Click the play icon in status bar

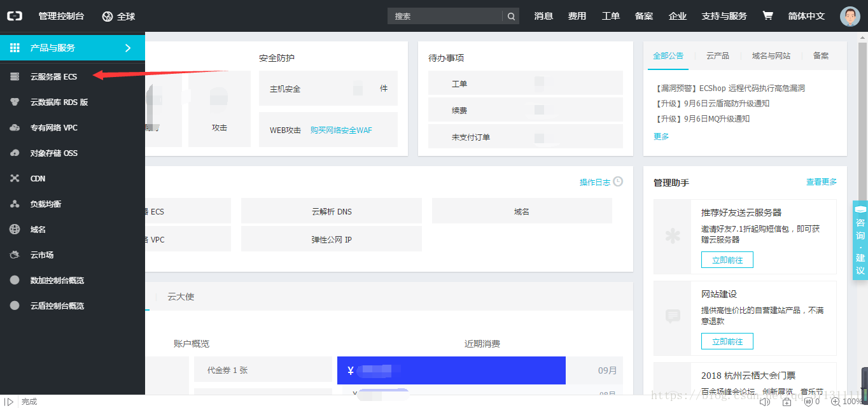click(10, 402)
